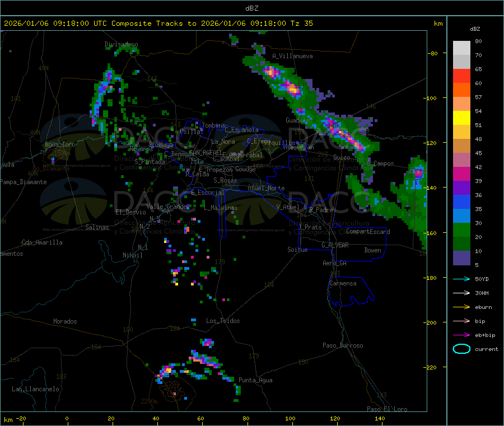Click the 'Paso_El_Loro' map label
Screen dimensions: 504x426
coord(387,409)
